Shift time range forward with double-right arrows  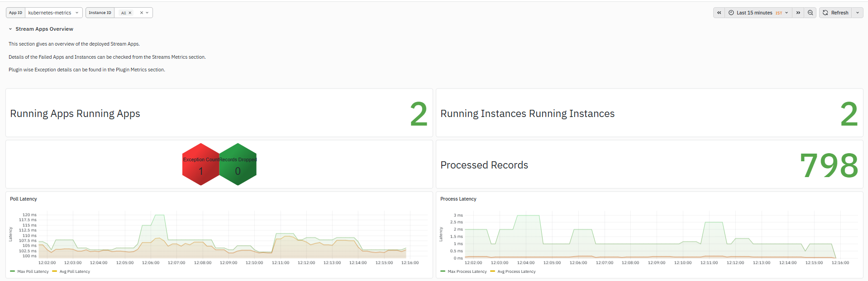point(798,13)
